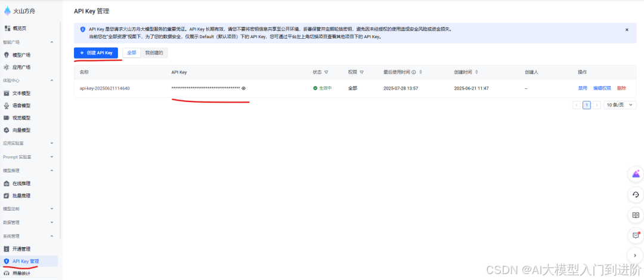Click the shield icon in the info banner
The height and width of the screenshot is (280, 644).
click(x=82, y=30)
